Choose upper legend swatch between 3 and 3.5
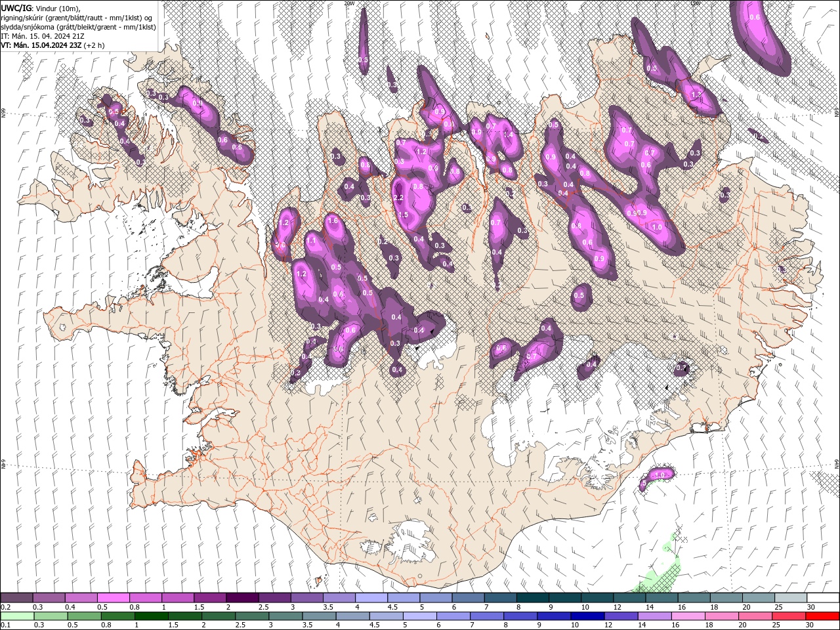Screen dimensions: 840x630 [306, 598]
